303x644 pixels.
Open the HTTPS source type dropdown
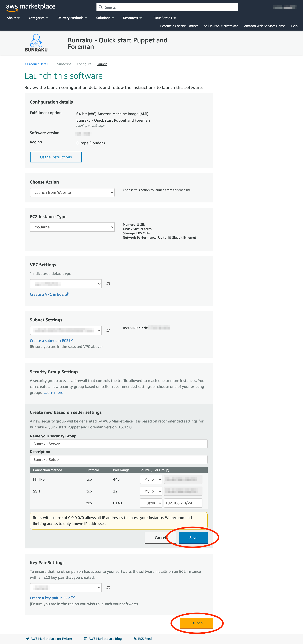click(151, 479)
